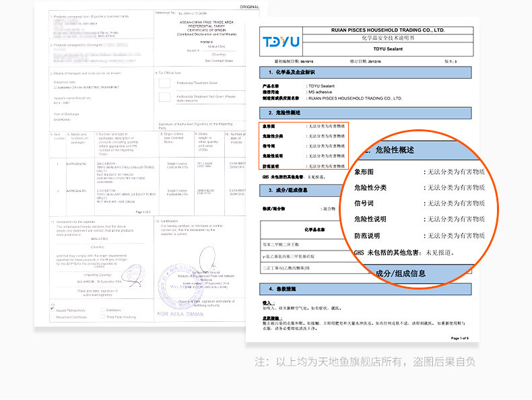Click the small '3. 成分/组成信息' page heading
Viewport: 532px width, 400px height.
click(288, 191)
